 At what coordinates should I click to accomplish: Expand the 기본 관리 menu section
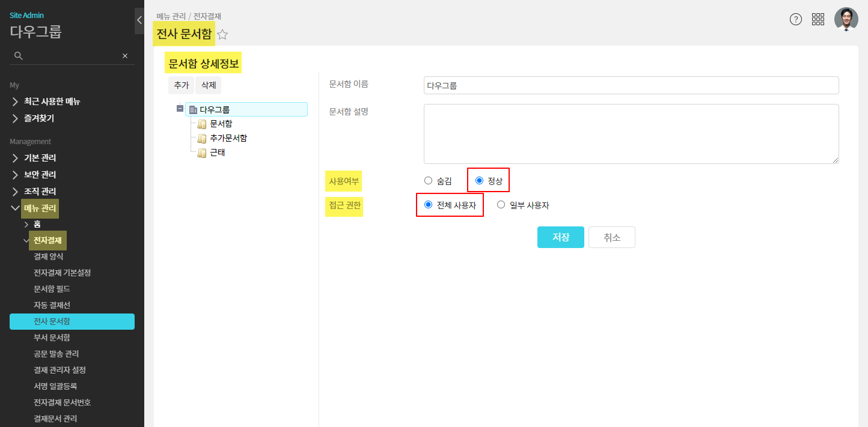pos(40,158)
